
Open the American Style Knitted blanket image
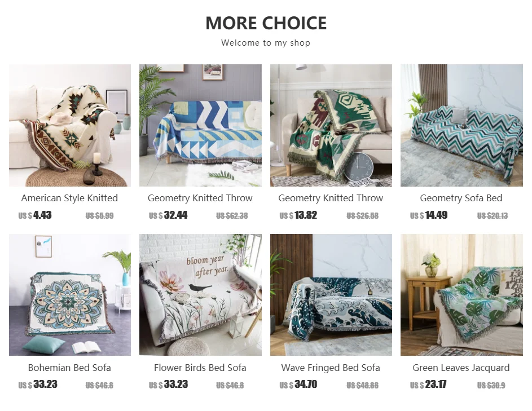pyautogui.click(x=70, y=125)
